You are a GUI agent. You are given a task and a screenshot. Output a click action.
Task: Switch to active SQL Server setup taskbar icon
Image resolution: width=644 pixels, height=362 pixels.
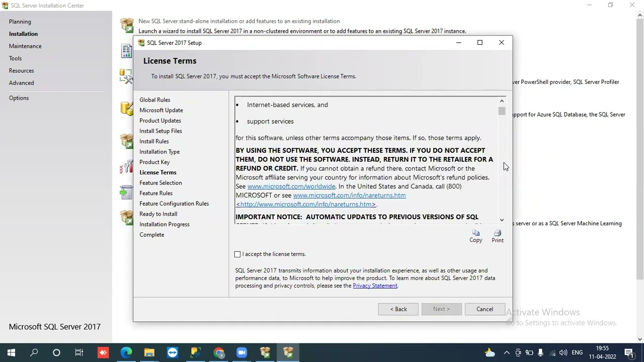pyautogui.click(x=288, y=352)
